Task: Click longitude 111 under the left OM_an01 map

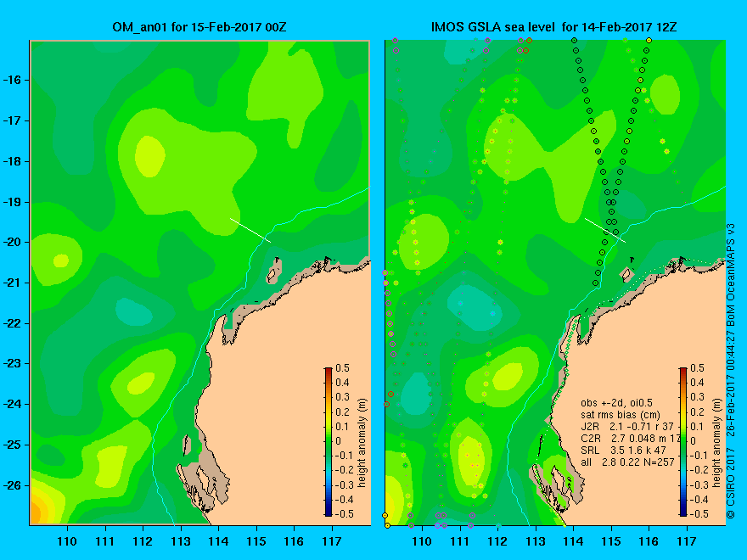Action: pyautogui.click(x=104, y=541)
